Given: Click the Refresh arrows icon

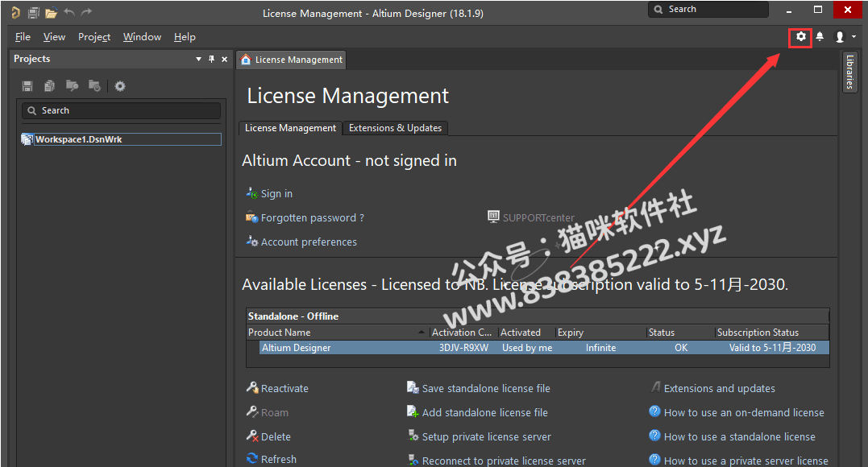Looking at the screenshot, I should [252, 459].
